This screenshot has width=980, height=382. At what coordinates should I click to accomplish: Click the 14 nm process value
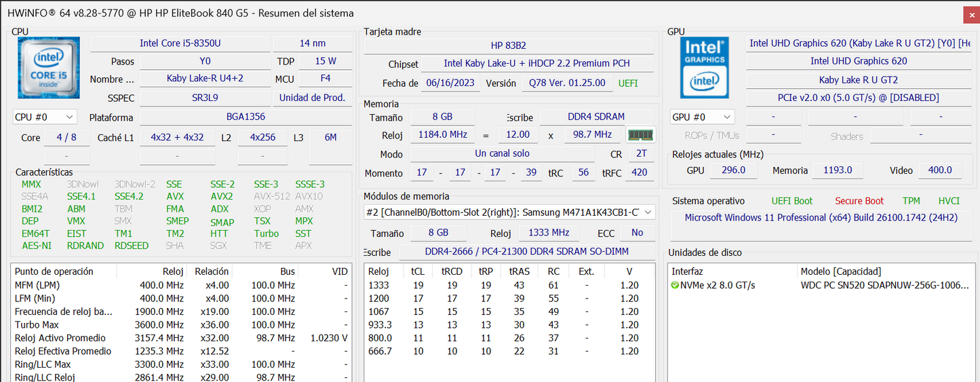click(312, 43)
